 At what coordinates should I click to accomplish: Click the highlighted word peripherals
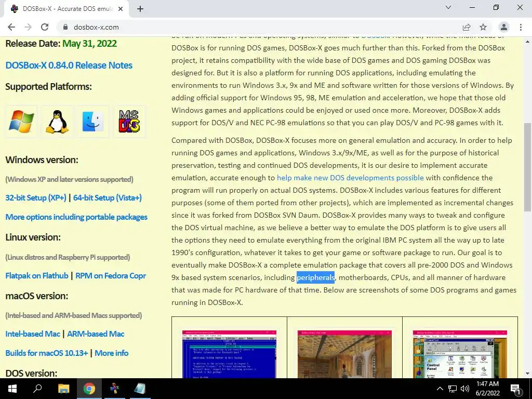[315, 277]
